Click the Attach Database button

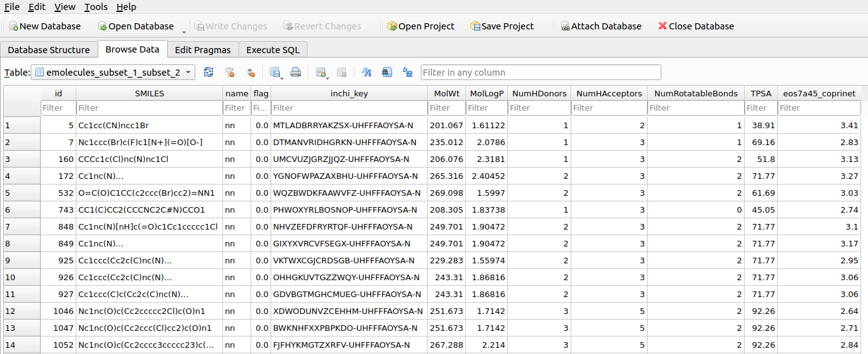[601, 26]
